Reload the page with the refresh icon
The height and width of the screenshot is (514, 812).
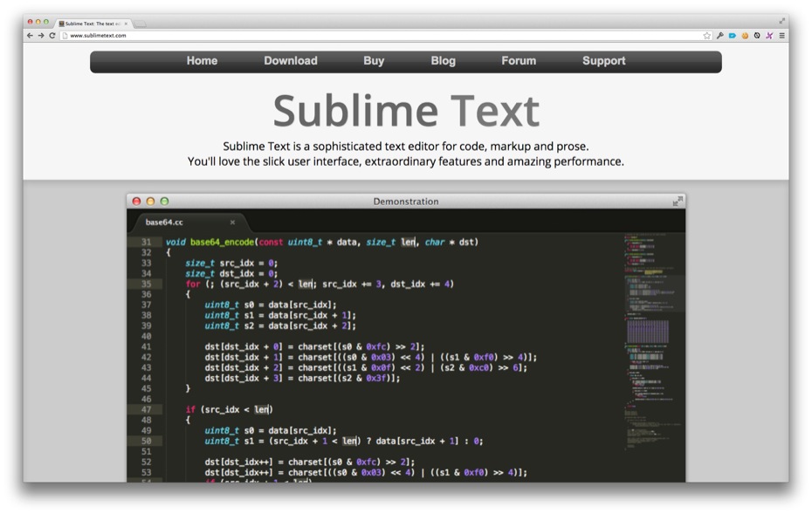click(x=52, y=36)
